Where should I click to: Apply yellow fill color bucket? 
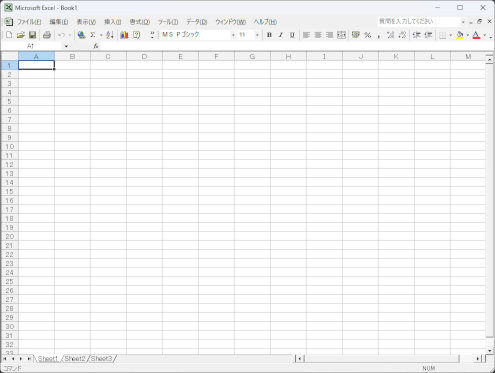460,35
